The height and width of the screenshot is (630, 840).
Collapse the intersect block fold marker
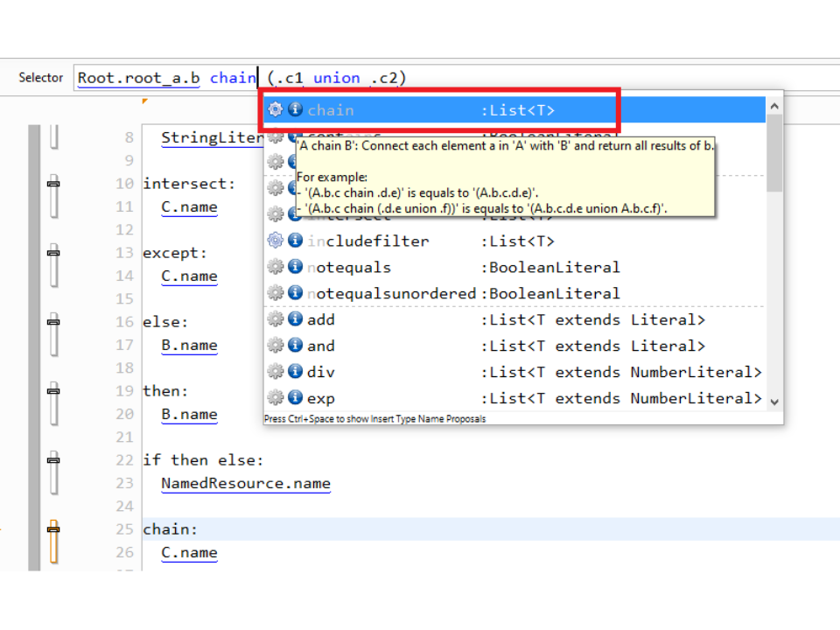click(x=53, y=184)
